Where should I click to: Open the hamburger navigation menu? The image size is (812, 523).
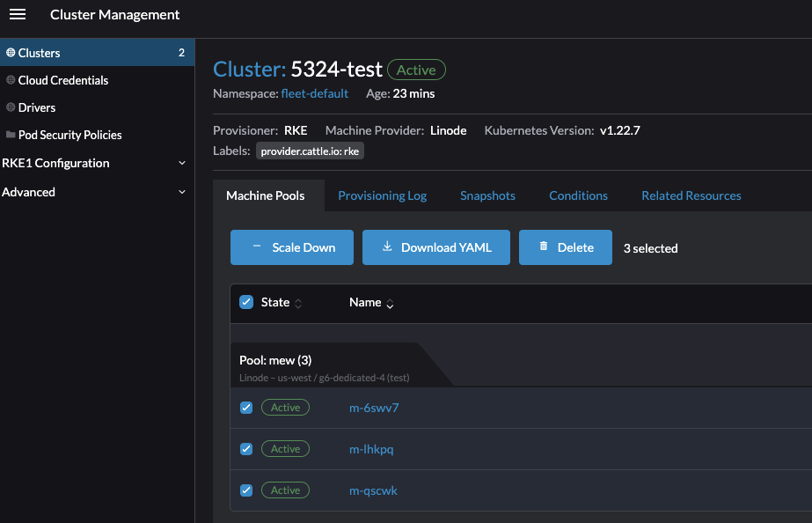18,14
